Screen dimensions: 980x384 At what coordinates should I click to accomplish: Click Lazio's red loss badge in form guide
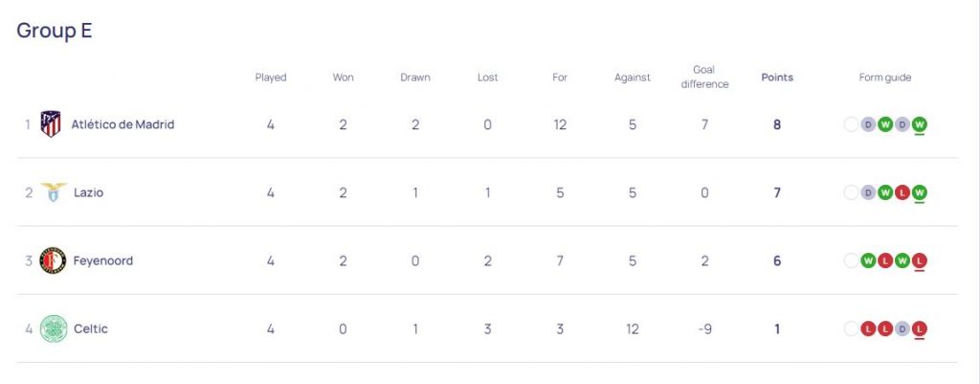click(902, 192)
